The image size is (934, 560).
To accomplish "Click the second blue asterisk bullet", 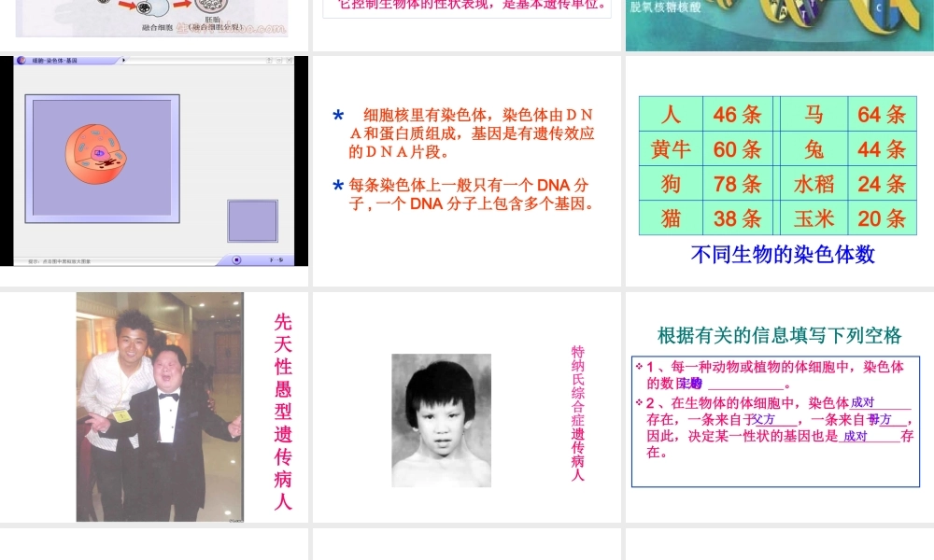I will [338, 186].
